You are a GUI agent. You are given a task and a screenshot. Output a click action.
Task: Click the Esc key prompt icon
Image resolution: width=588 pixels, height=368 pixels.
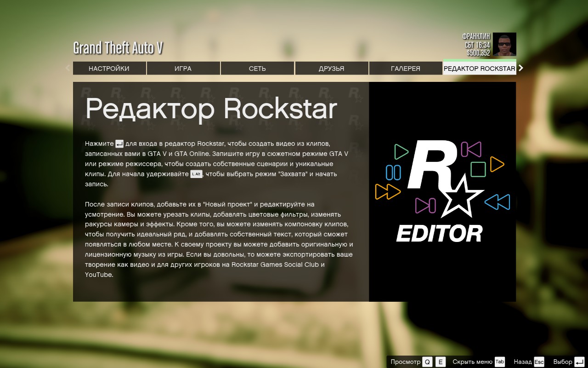(539, 362)
